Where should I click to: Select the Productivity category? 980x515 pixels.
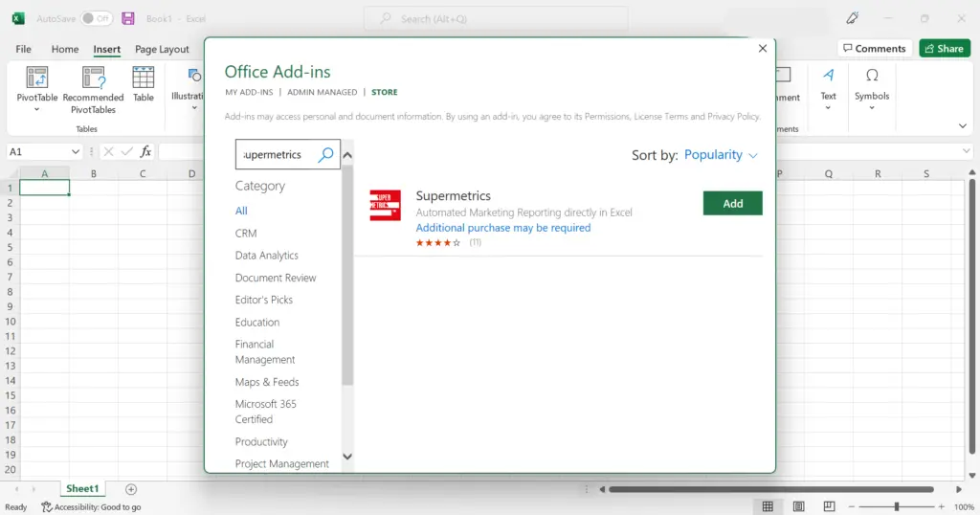(261, 441)
